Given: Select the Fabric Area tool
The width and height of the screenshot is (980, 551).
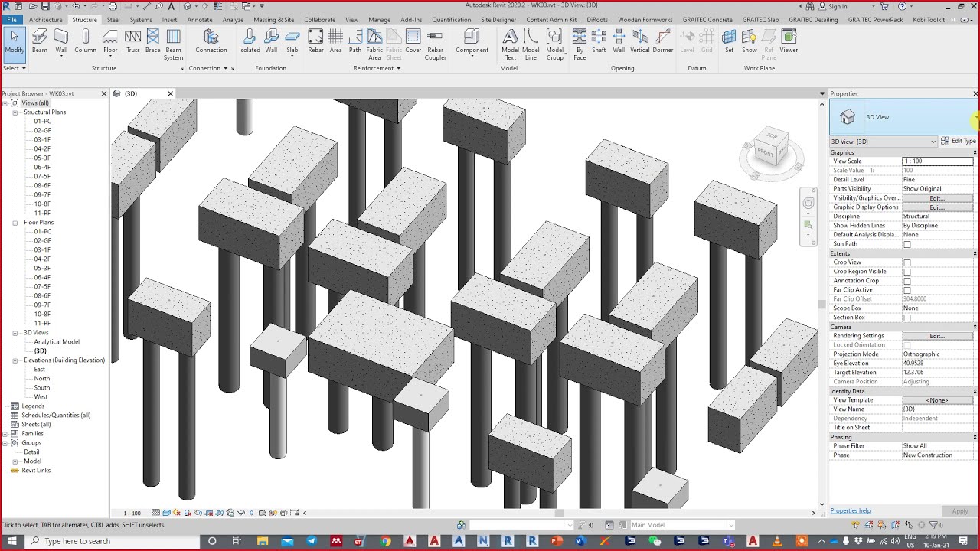Looking at the screenshot, I should pos(374,44).
